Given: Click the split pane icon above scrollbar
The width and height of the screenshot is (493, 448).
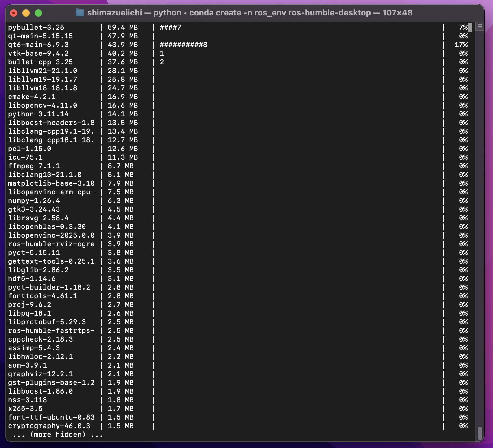Looking at the screenshot, I should 480,26.
